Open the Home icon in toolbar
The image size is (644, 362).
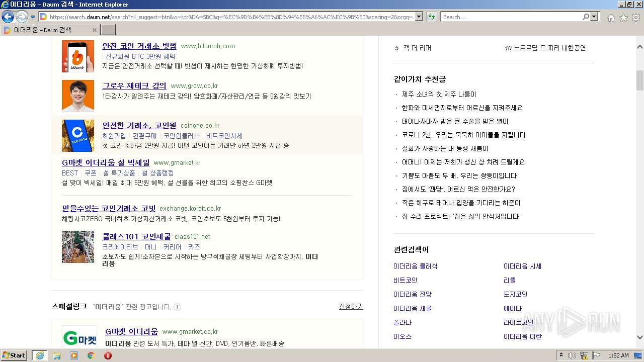tap(611, 18)
